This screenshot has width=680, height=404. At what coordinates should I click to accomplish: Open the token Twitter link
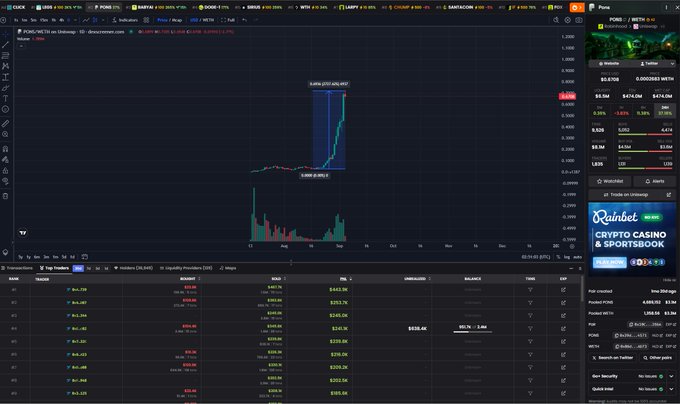pos(649,64)
